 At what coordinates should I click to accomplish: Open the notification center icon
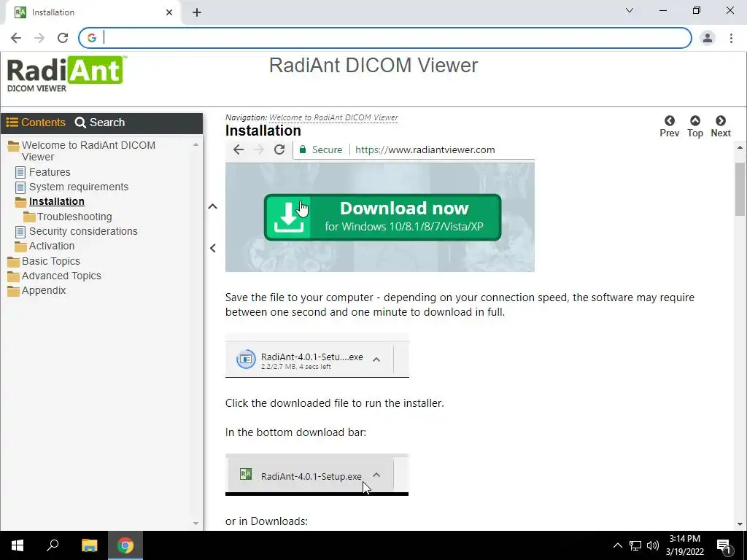point(724,545)
